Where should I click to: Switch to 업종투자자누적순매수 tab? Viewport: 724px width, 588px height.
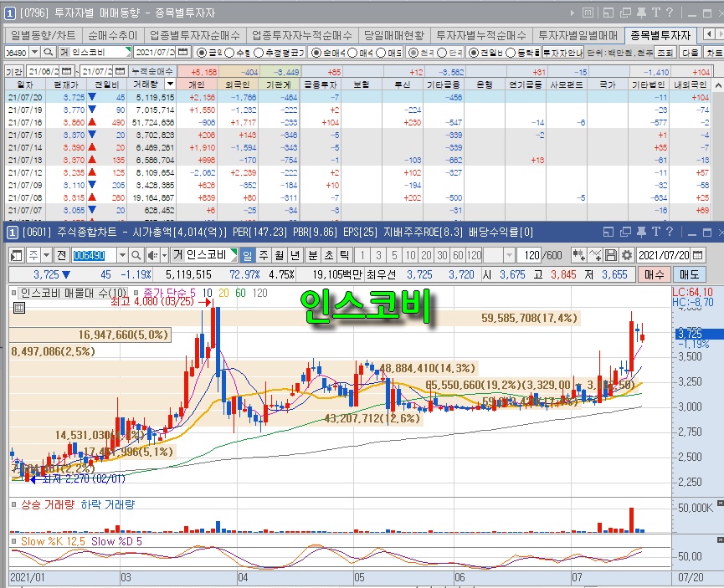[302, 35]
